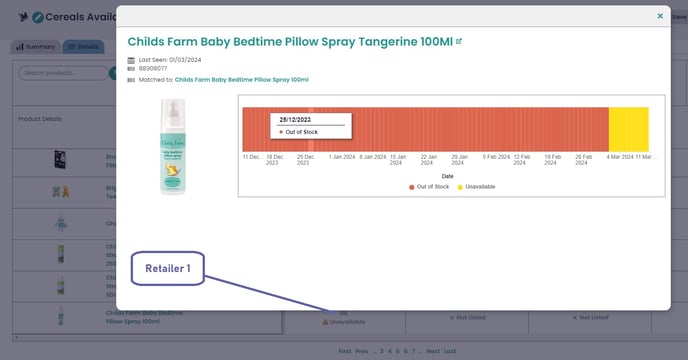Click the Cereals logo icon
688x360 pixels.
[x=38, y=18]
